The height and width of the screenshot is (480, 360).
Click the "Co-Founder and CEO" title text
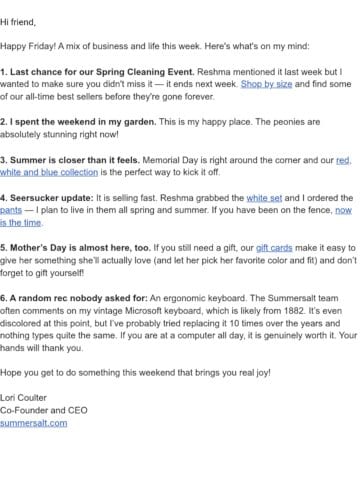(x=44, y=410)
